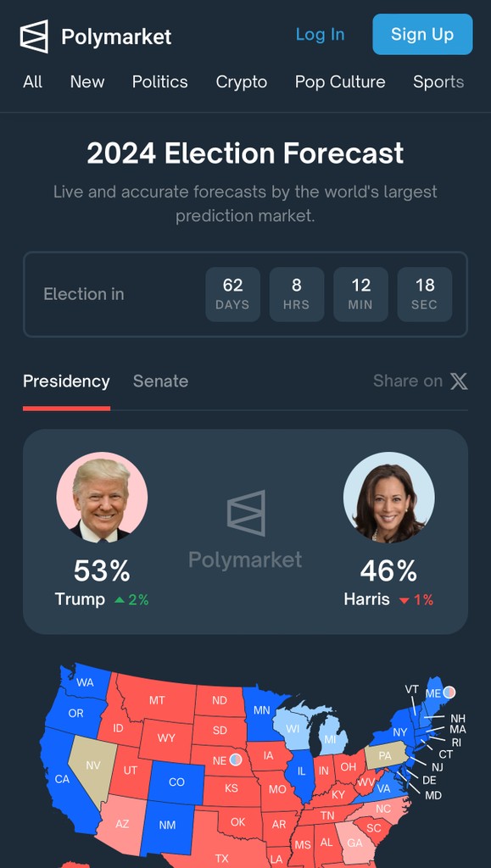Click the green up arrow beside Trump
The image size is (491, 868).
(120, 599)
